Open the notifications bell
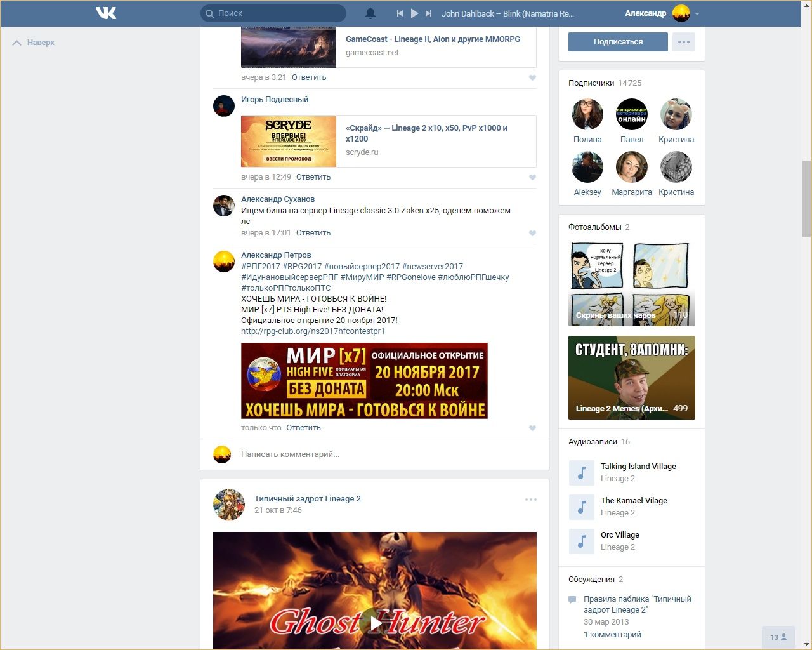 coord(370,13)
